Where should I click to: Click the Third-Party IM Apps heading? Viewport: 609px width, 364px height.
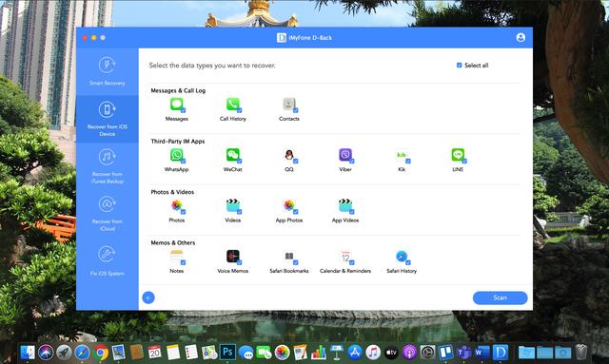pyautogui.click(x=178, y=142)
